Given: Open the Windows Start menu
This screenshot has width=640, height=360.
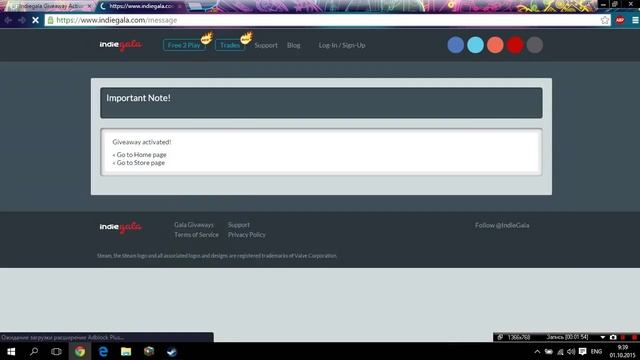Looking at the screenshot, I should pyautogui.click(x=11, y=351).
